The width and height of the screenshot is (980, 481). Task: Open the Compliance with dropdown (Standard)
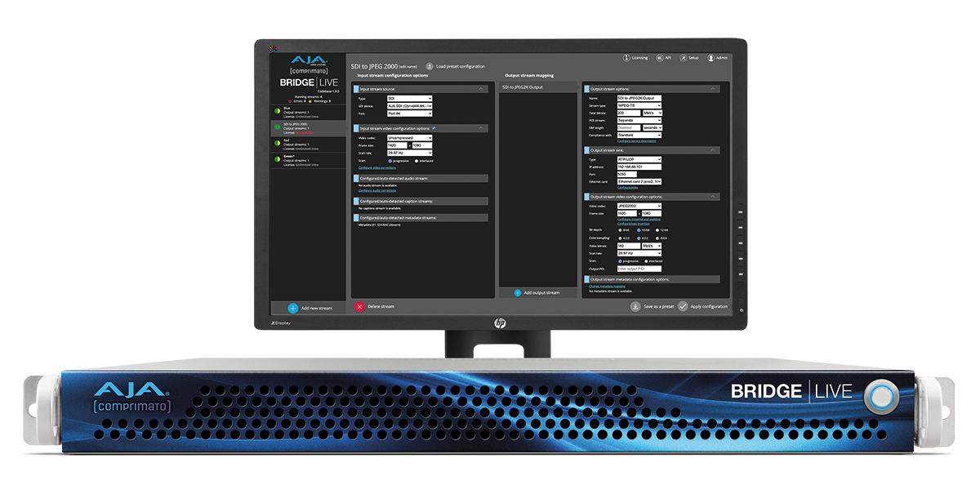(x=639, y=136)
